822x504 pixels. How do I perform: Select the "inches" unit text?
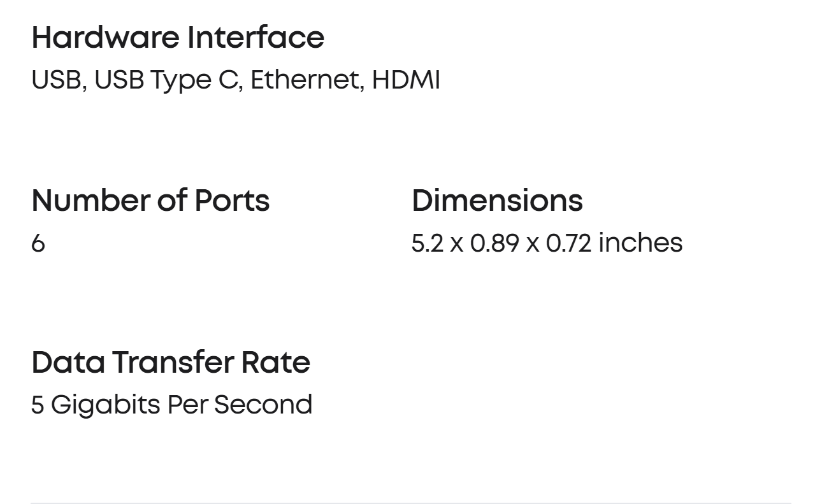[x=640, y=243]
